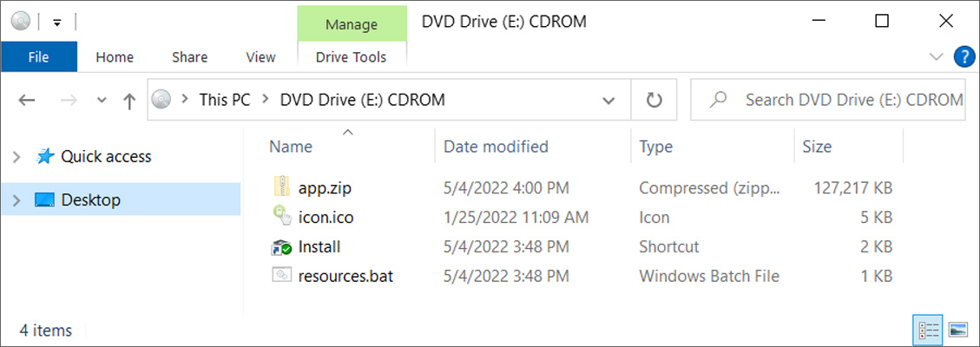Expand the ribbon using the chevron
The image size is (980, 347).
(936, 57)
